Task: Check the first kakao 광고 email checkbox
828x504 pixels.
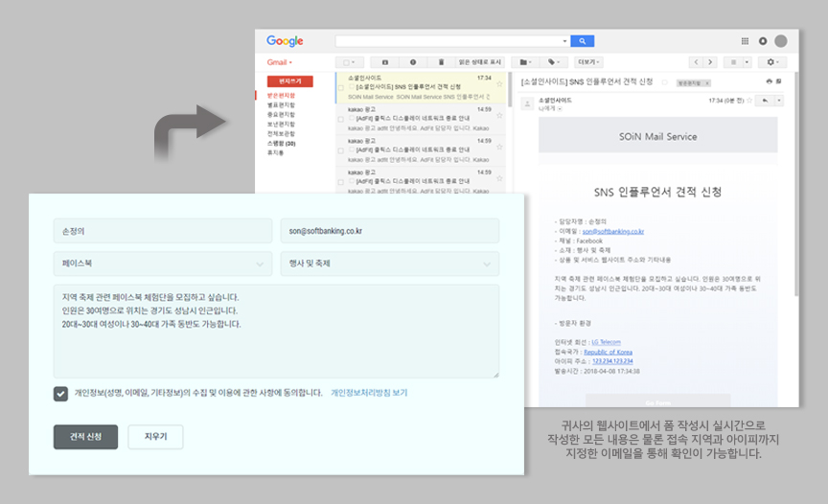Action: click(341, 119)
